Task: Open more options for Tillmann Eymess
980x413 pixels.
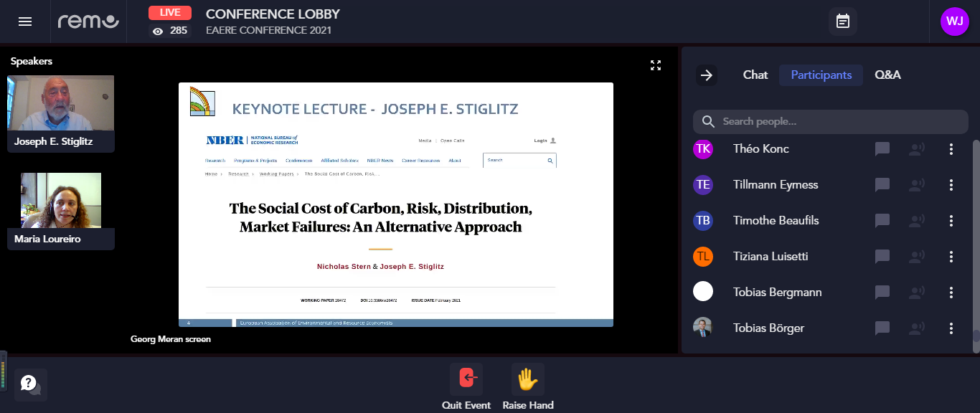Action: pos(951,185)
